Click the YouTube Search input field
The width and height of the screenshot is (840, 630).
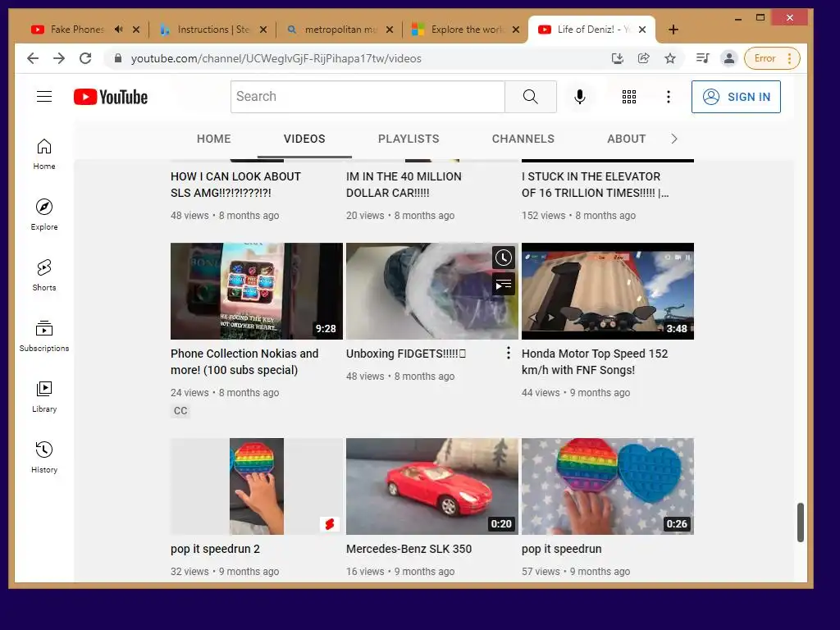click(367, 97)
